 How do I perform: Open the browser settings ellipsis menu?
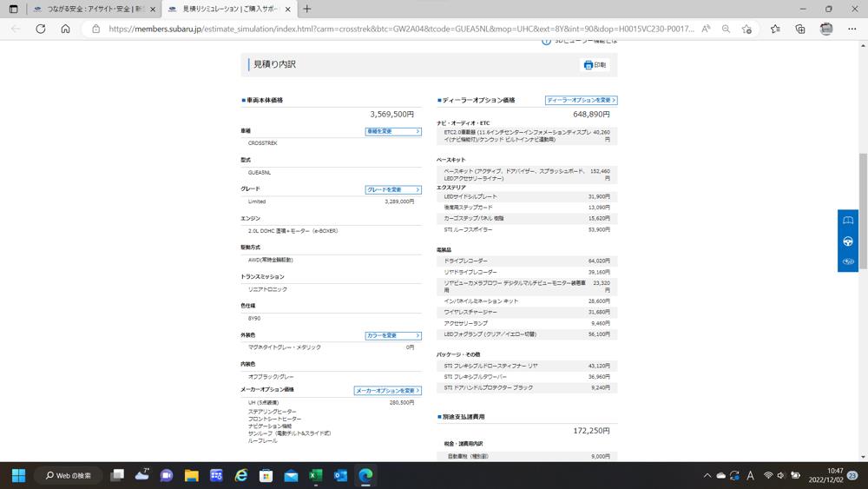pos(852,29)
